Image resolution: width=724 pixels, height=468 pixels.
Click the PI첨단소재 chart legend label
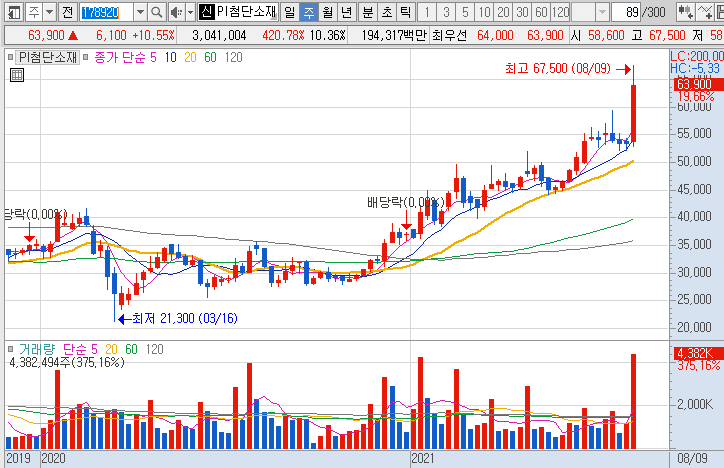point(48,57)
